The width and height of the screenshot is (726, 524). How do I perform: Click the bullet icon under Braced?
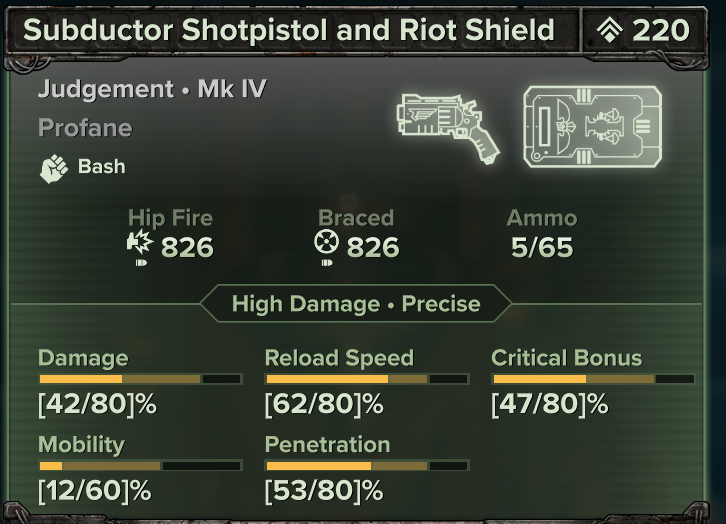[327, 263]
